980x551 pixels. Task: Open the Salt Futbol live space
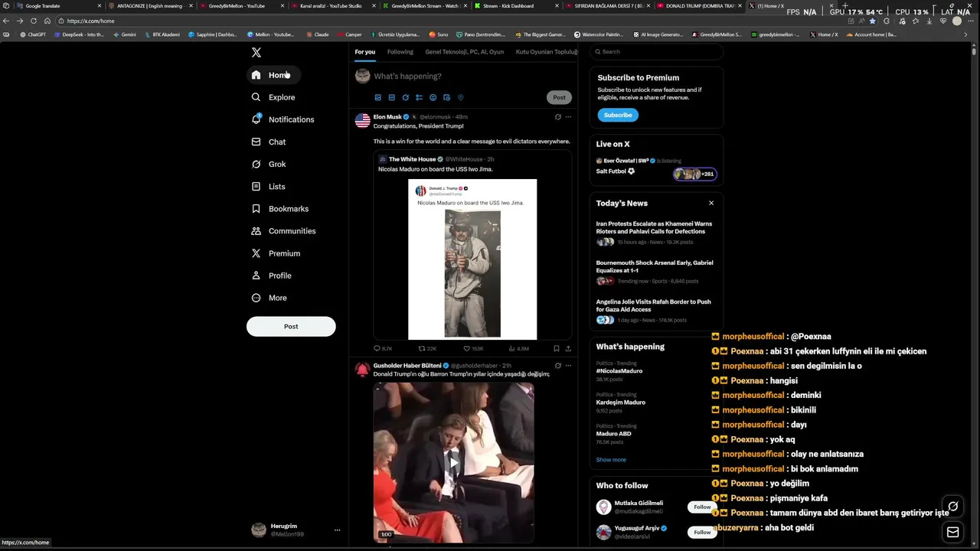tap(656, 167)
